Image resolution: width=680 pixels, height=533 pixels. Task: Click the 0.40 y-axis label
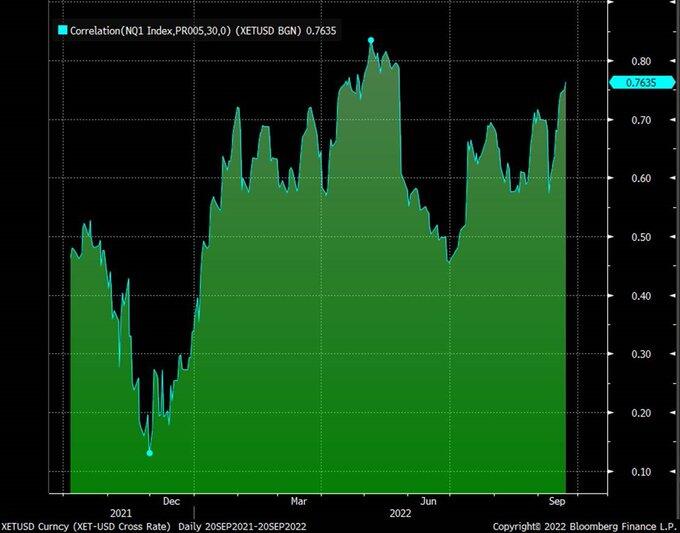tap(641, 296)
